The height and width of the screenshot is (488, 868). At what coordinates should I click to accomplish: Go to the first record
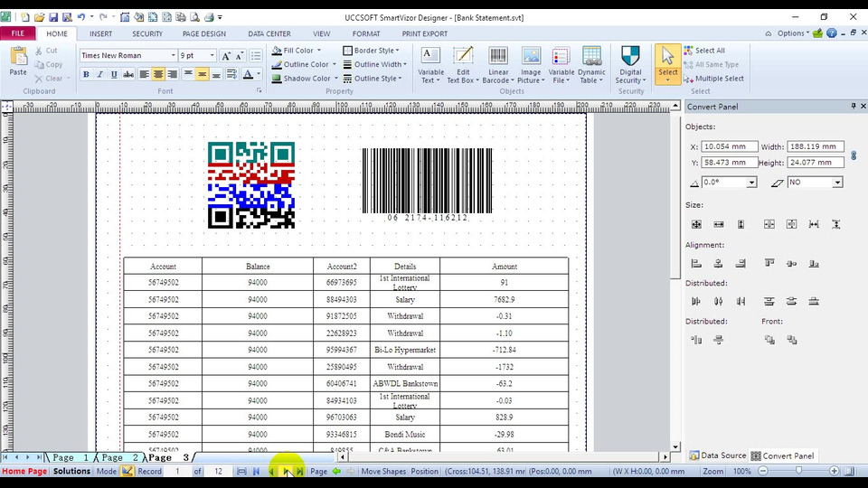256,472
